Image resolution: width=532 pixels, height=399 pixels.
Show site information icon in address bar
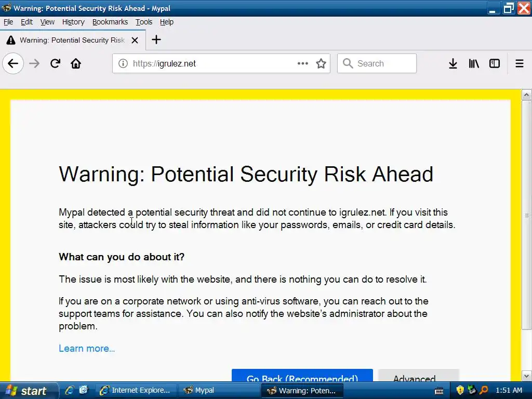click(x=123, y=63)
